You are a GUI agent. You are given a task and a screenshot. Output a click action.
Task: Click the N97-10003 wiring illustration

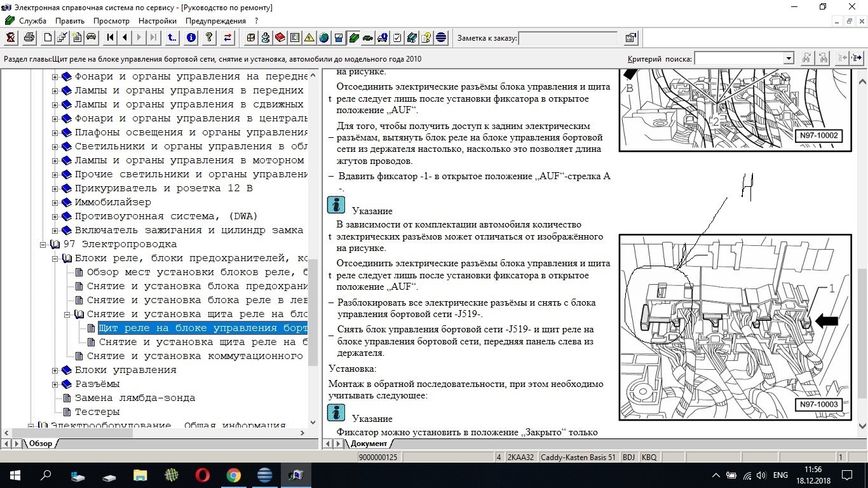click(735, 327)
